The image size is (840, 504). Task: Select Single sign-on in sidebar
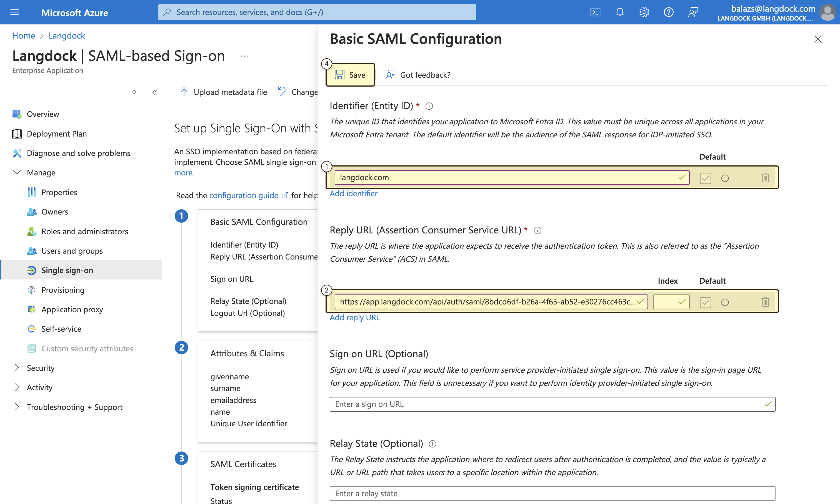[x=81, y=270]
